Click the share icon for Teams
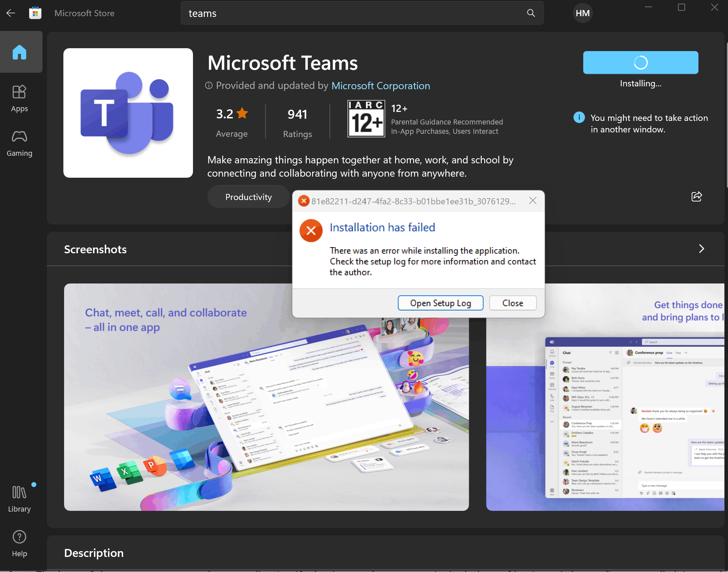Screen dimensions: 728x572 [697, 196]
